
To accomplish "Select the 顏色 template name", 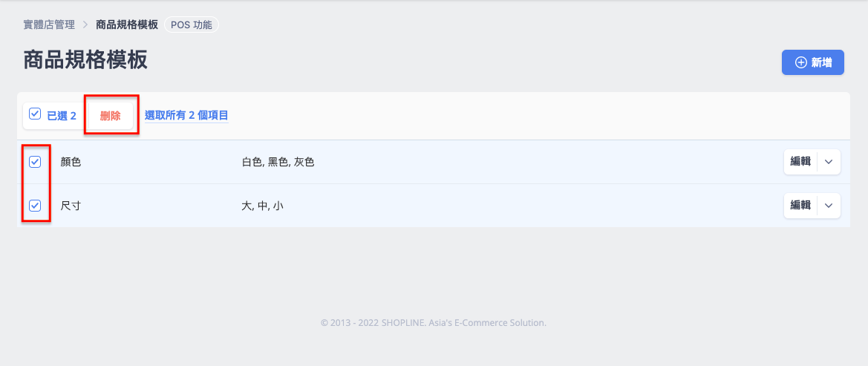I will (x=71, y=163).
